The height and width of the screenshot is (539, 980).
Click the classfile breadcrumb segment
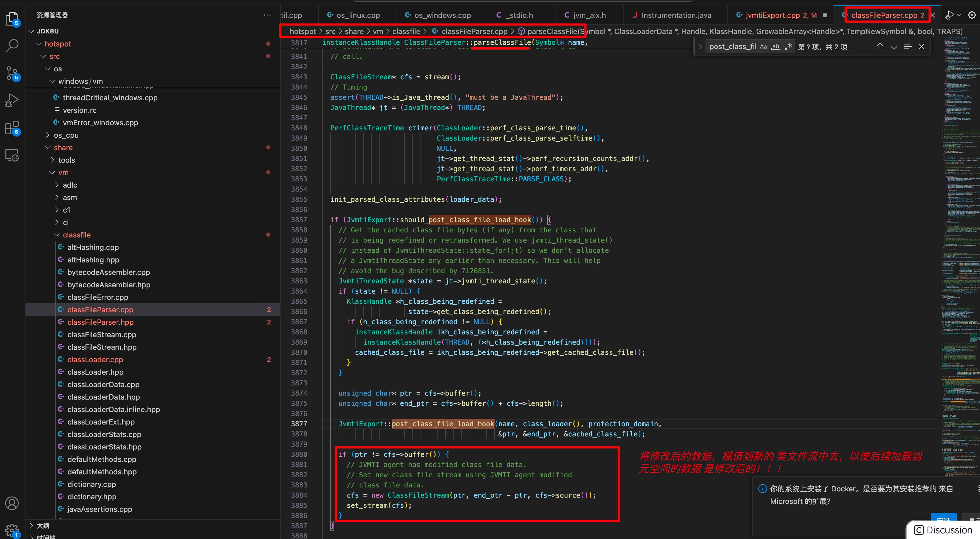[x=406, y=31]
